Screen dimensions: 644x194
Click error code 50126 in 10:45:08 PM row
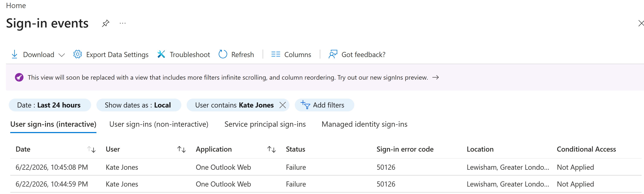[386, 167]
